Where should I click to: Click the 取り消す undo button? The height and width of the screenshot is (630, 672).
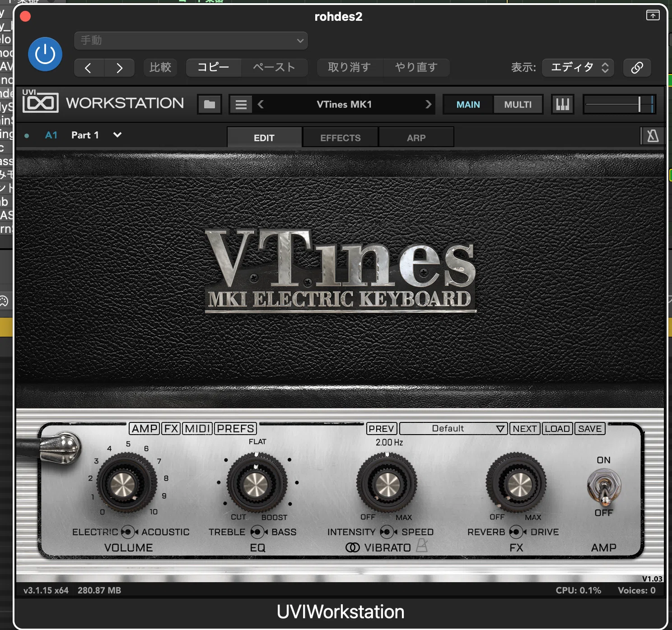pos(350,68)
